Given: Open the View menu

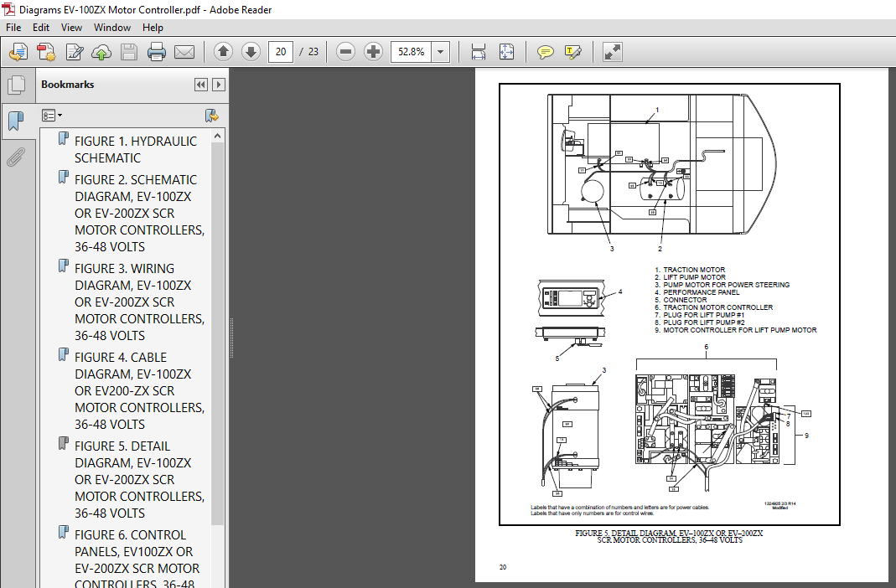Looking at the screenshot, I should click(x=71, y=28).
